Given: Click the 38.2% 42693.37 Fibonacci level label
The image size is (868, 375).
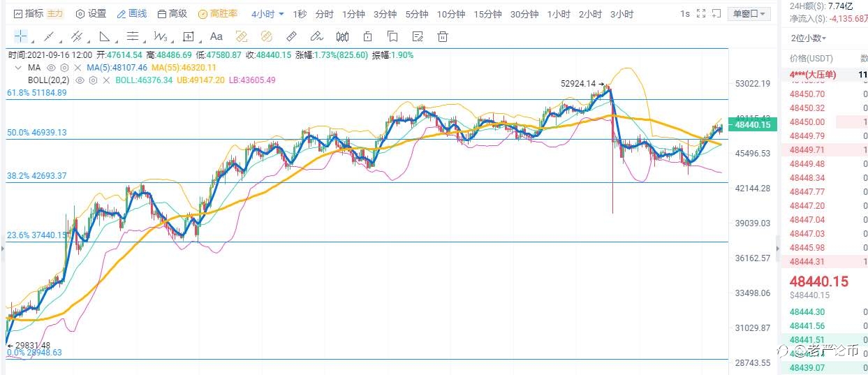Looking at the screenshot, I should (x=37, y=176).
